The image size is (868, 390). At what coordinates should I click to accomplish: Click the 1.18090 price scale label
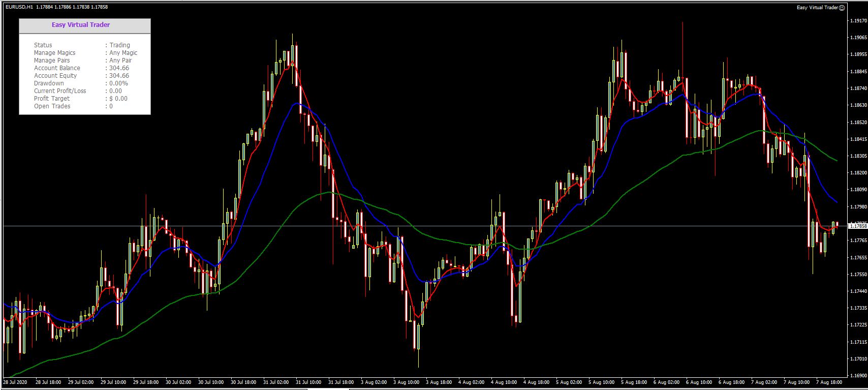(x=858, y=190)
